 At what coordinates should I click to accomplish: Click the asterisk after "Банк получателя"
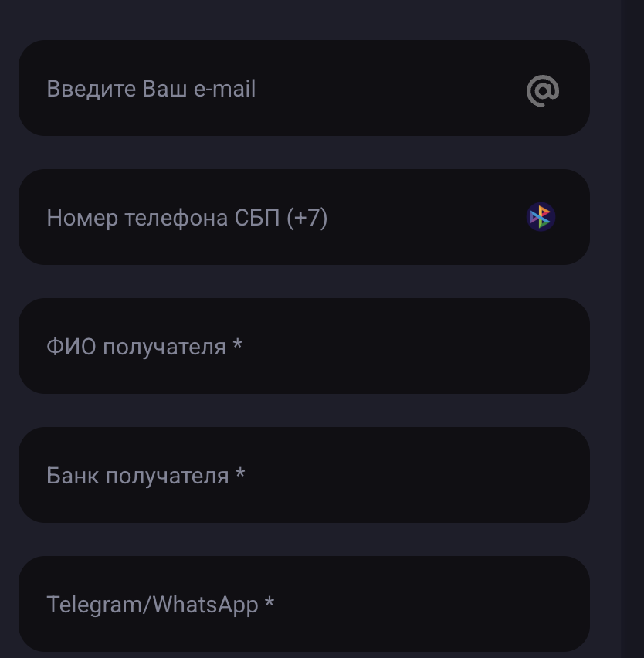(240, 474)
